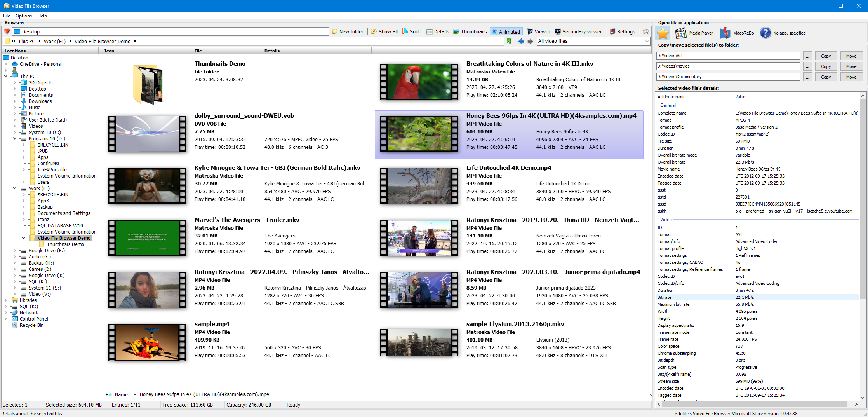
Task: Expand the Google Drive (F:) tree node
Action: (x=15, y=251)
